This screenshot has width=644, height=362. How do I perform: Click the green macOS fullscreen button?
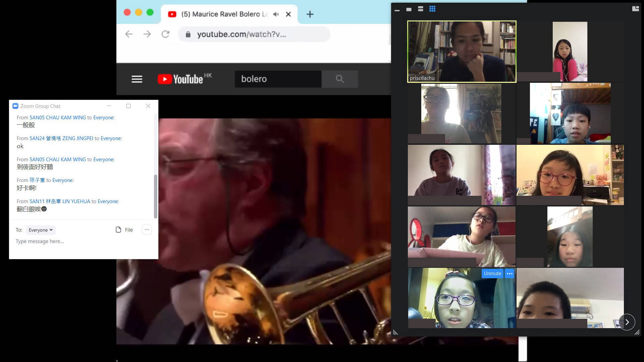[150, 12]
